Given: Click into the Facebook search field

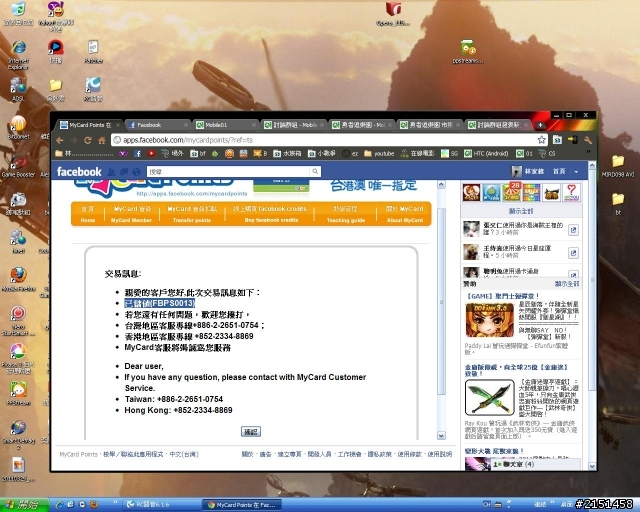Looking at the screenshot, I should (229, 171).
